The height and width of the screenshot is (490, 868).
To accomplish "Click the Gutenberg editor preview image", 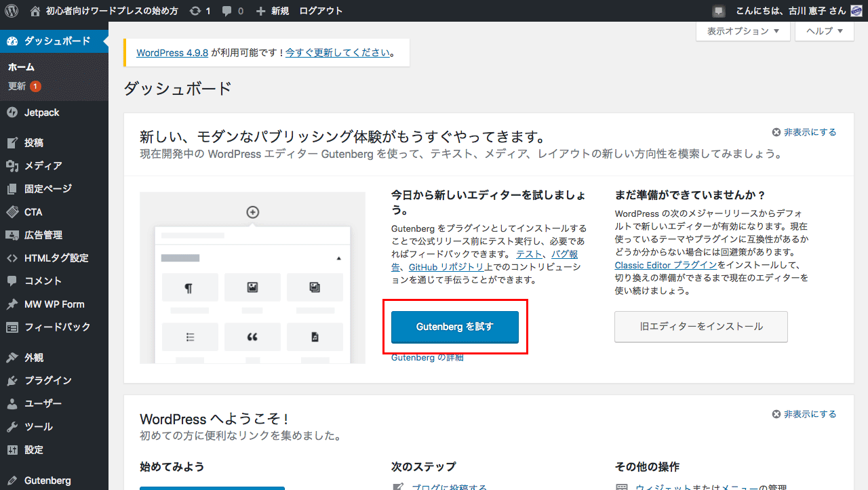I will pos(252,278).
